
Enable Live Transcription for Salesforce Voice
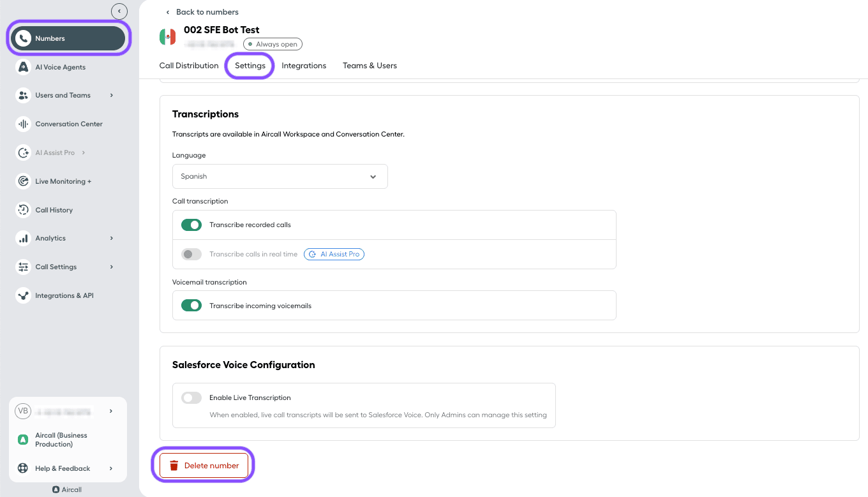click(x=191, y=397)
